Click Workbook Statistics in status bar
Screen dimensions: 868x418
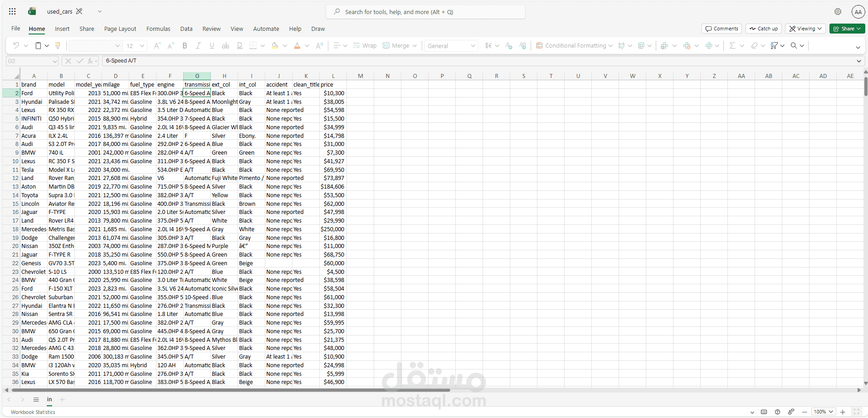tap(33, 412)
